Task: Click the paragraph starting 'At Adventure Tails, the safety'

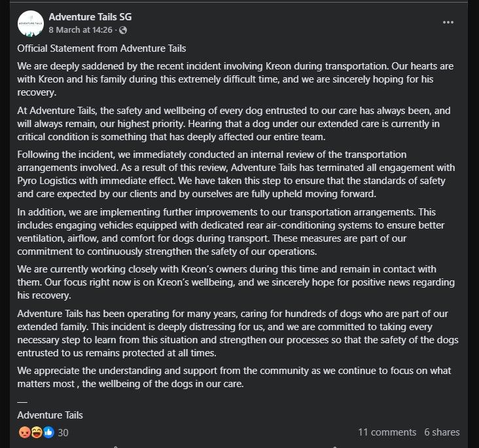Action: [234, 124]
